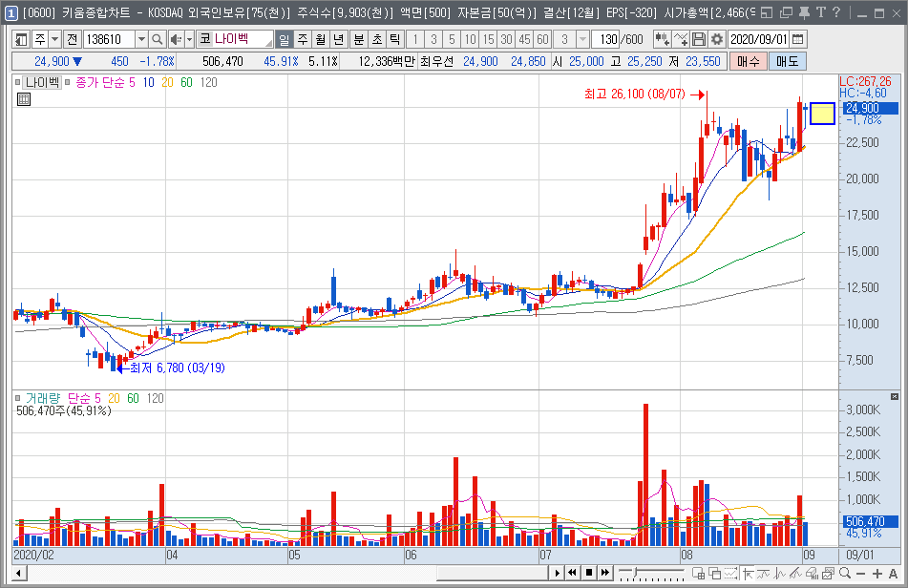Click the chart image export icon at bottom
This screenshot has width=908, height=588.
point(828,574)
